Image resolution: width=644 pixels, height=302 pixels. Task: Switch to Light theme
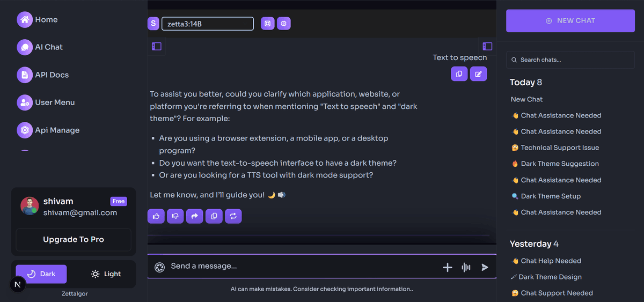[106, 274]
